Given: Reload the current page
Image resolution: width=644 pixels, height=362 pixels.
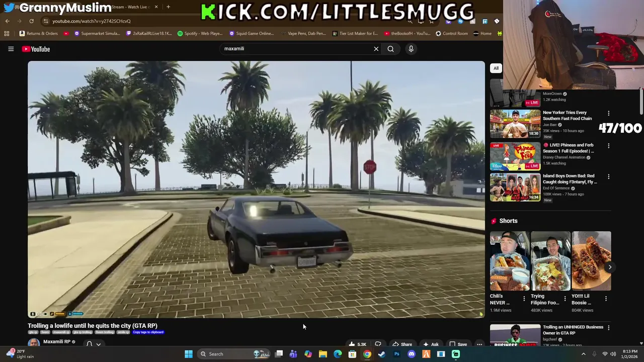Looking at the screenshot, I should (x=31, y=21).
